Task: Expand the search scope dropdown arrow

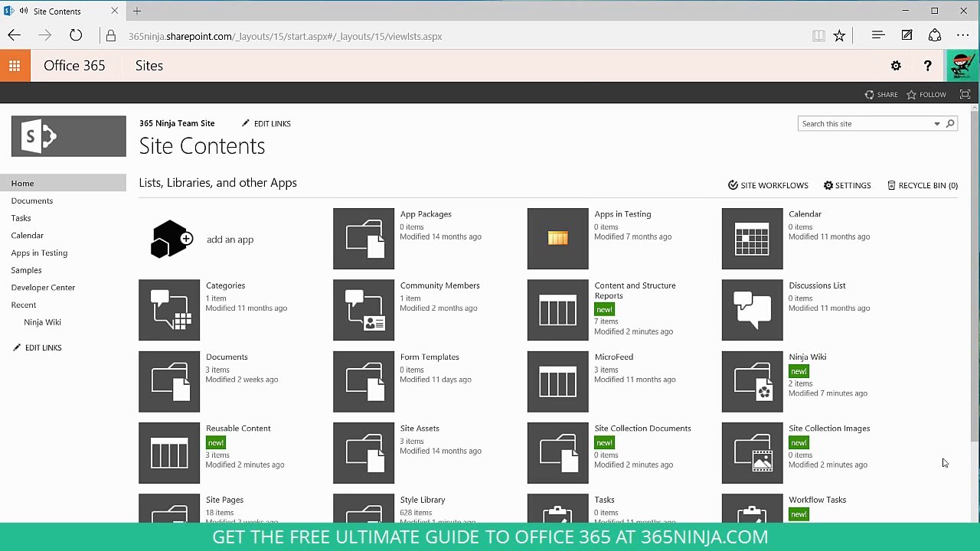Action: tap(936, 124)
